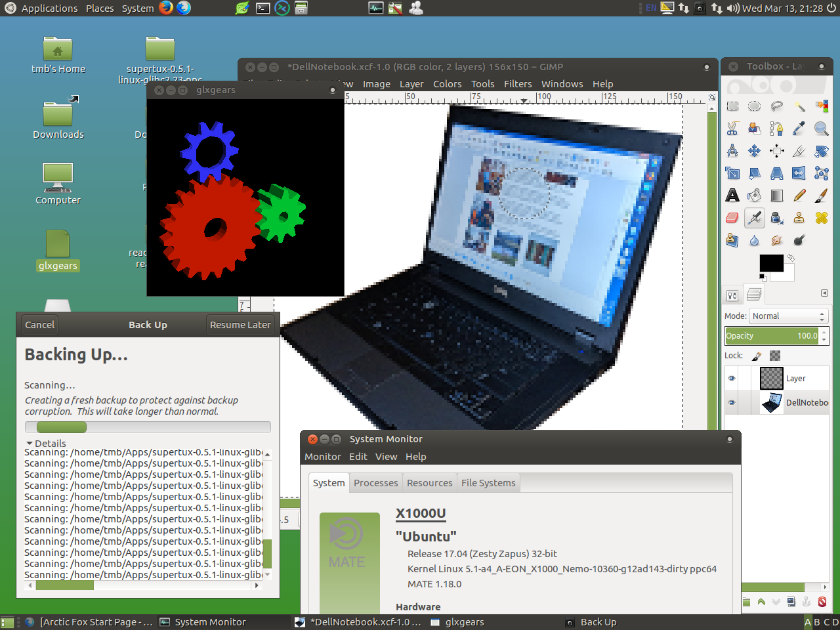Click the Heal tool icon
Viewport: 840px width, 630px height.
(821, 218)
